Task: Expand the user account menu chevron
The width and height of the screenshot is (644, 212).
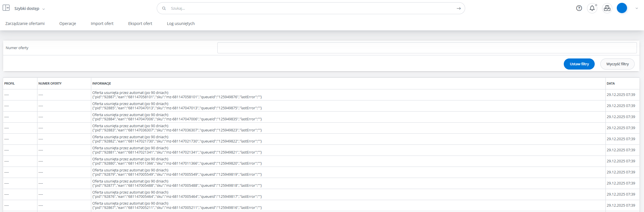Action: point(637,9)
